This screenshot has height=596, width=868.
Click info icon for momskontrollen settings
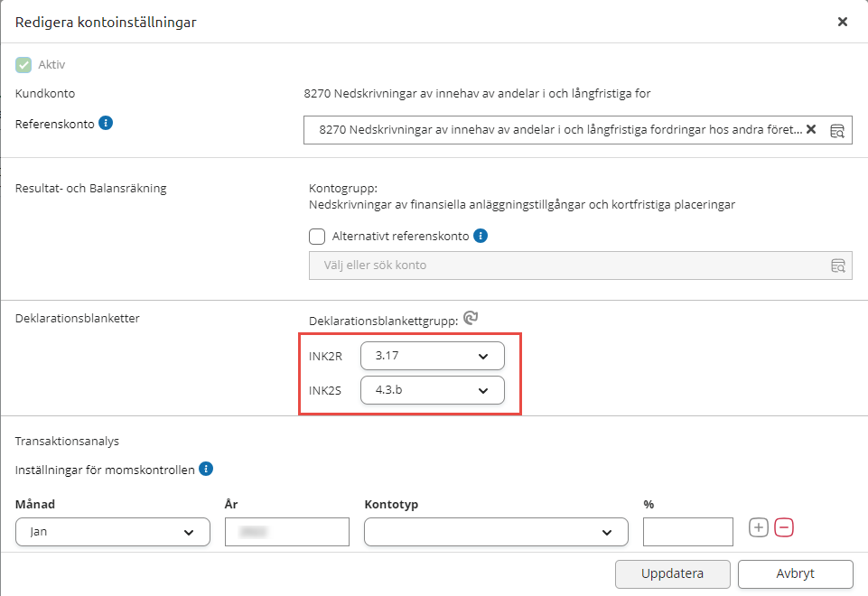point(206,470)
